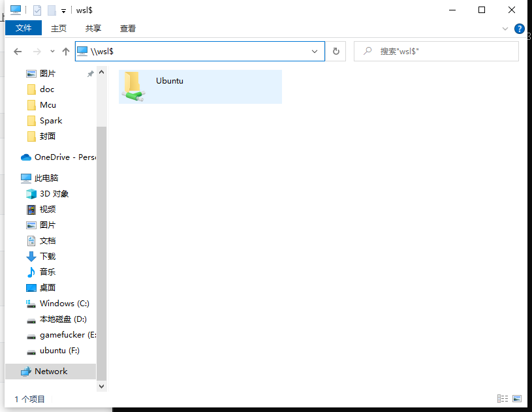Open the Spark folder in sidebar
This screenshot has height=412, width=532.
[51, 121]
